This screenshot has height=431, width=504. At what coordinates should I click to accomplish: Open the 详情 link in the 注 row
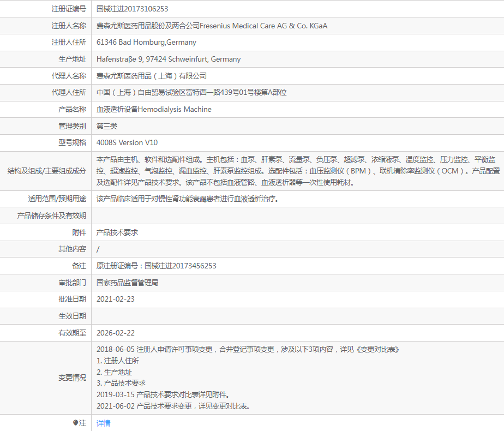103,423
